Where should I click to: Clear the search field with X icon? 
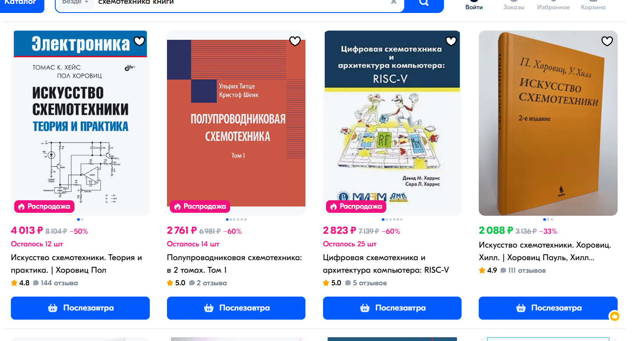point(394,2)
